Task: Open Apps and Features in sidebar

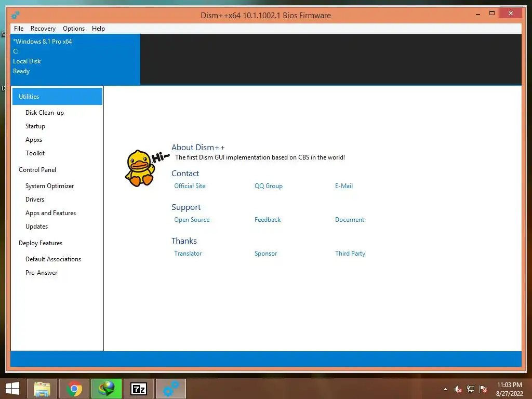Action: click(x=50, y=213)
